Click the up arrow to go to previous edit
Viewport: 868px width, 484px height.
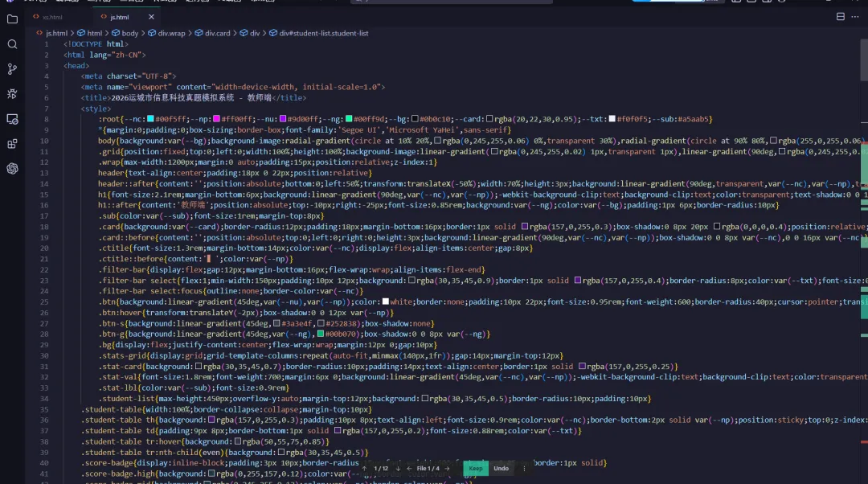click(365, 469)
